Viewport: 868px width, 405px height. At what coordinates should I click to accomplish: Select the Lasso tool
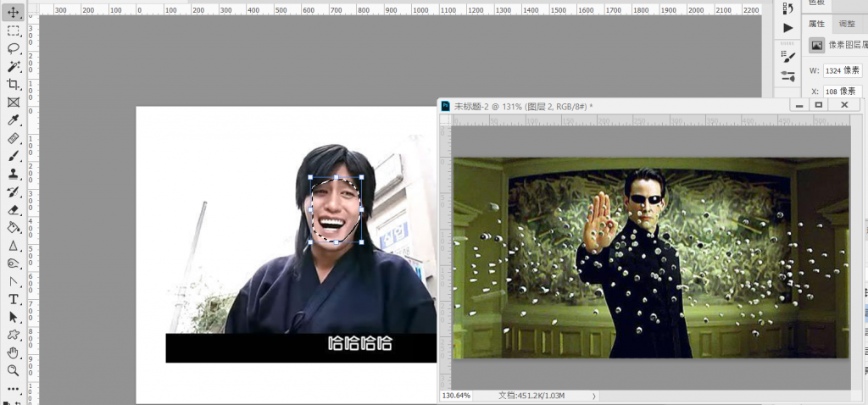tap(14, 48)
